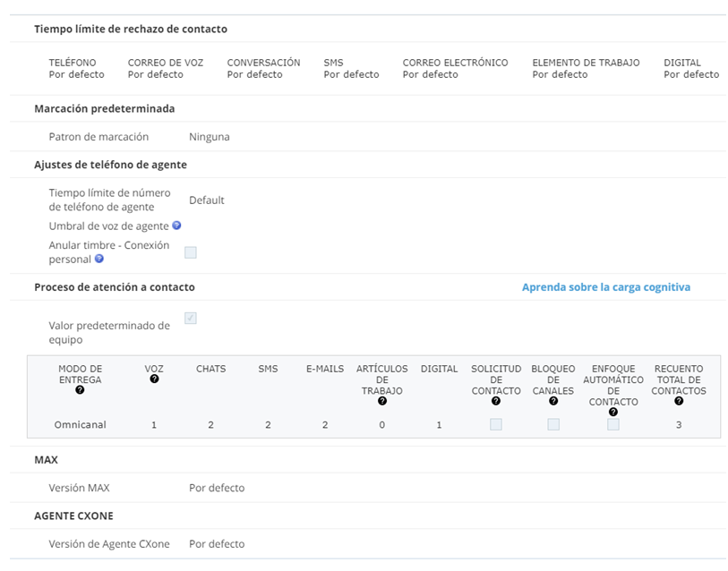Click help icon beside Anular timbre - Conexión personal
Image resolution: width=728 pixels, height=571 pixels.
tap(98, 259)
